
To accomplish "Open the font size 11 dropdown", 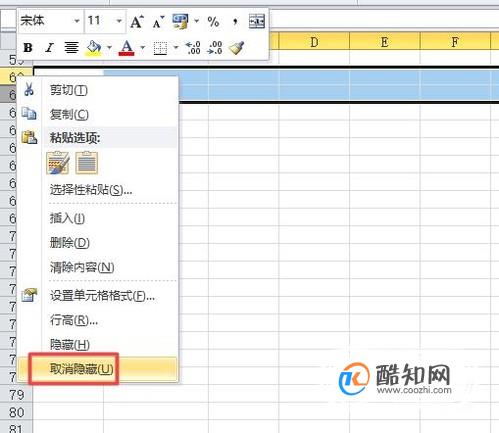I will (119, 21).
